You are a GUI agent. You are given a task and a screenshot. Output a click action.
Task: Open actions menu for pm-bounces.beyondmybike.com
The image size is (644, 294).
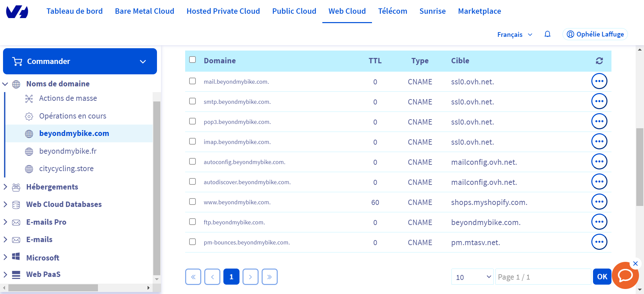599,242
